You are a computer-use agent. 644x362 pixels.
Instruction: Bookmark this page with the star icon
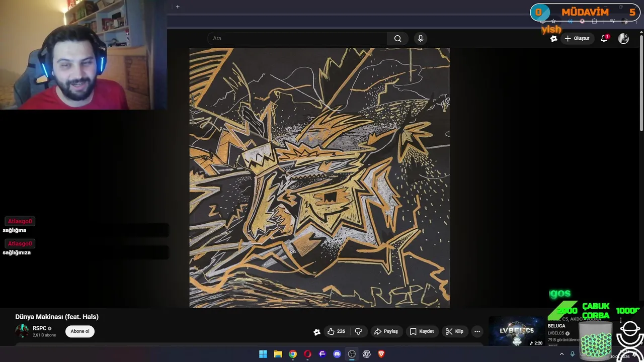point(553,22)
